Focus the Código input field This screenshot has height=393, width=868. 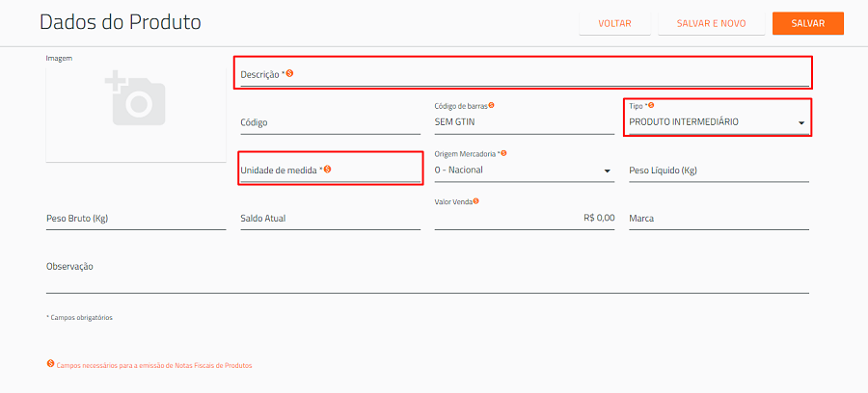(x=331, y=122)
